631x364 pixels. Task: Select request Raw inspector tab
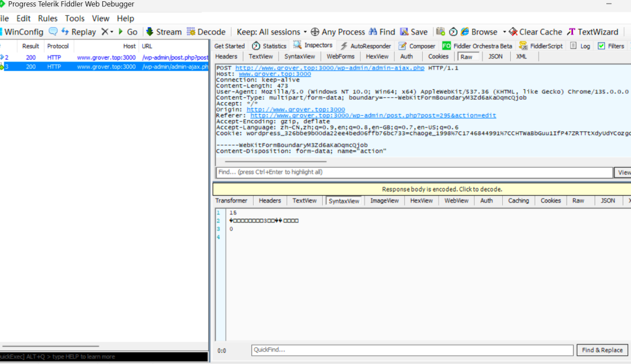click(x=466, y=57)
